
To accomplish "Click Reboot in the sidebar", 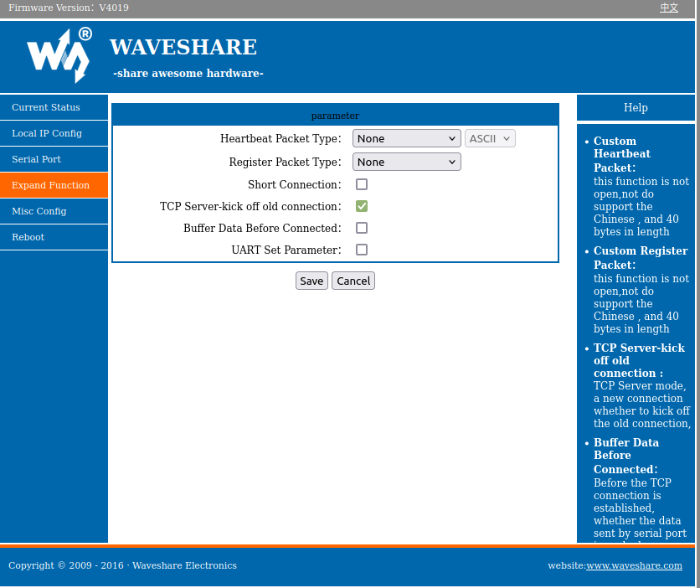I will click(x=28, y=237).
